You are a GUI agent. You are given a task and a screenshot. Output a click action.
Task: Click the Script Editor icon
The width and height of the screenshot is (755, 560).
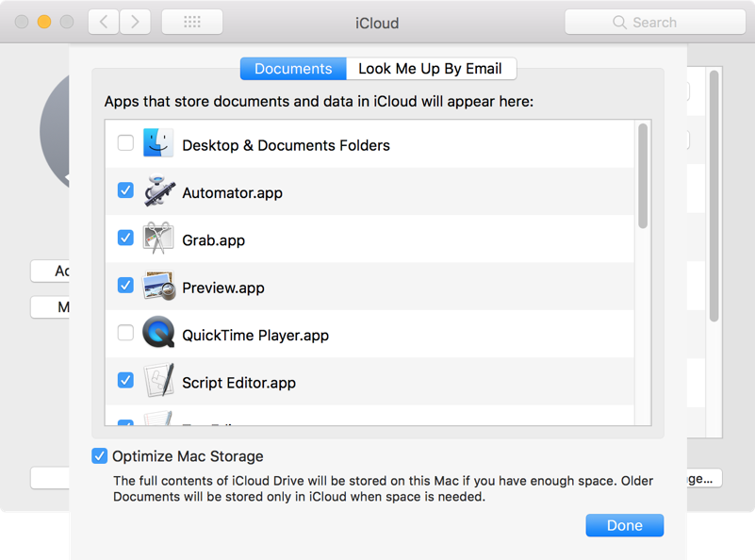pyautogui.click(x=157, y=382)
